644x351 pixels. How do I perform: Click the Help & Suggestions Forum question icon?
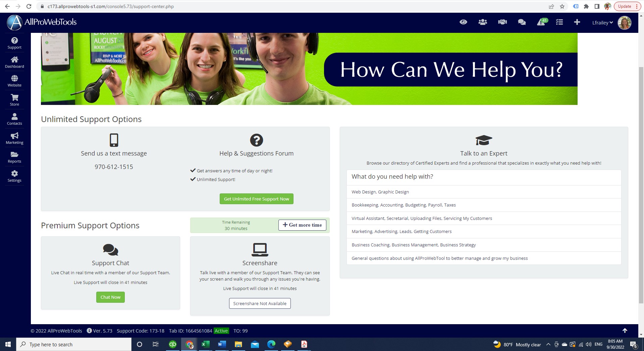coord(256,140)
